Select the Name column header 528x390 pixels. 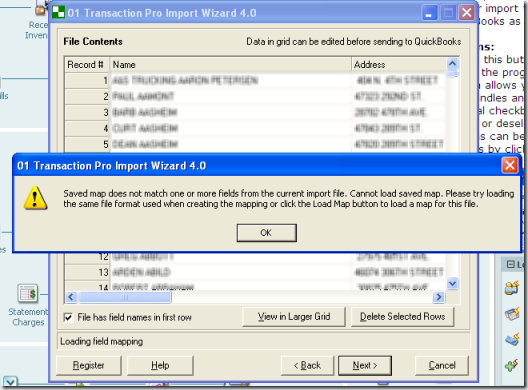[x=230, y=65]
